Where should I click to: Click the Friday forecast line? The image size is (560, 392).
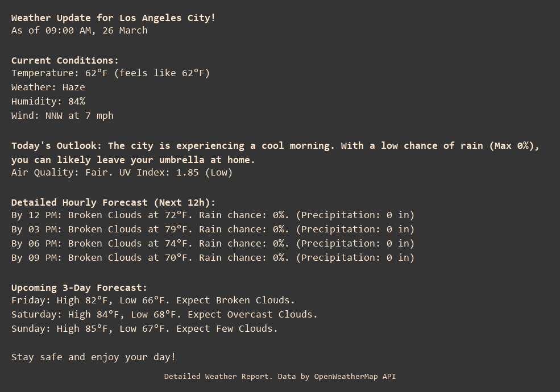pos(153,300)
